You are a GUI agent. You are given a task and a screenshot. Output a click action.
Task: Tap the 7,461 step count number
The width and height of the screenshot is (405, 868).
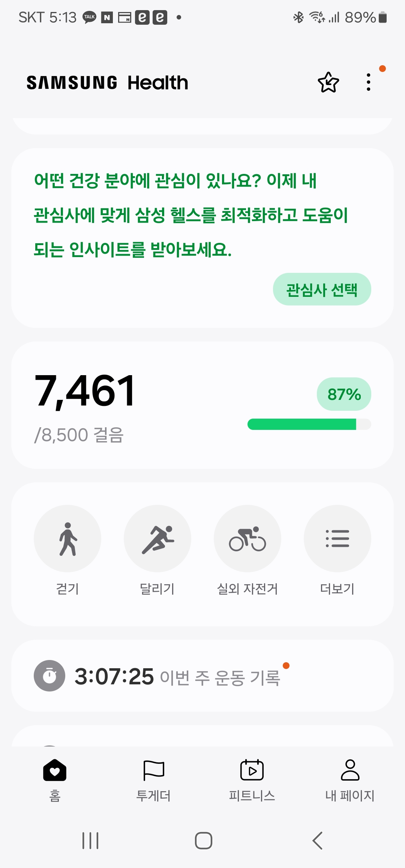click(85, 391)
